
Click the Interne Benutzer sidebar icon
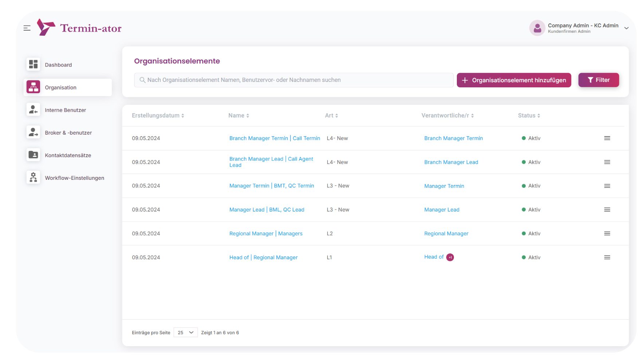coord(33,110)
